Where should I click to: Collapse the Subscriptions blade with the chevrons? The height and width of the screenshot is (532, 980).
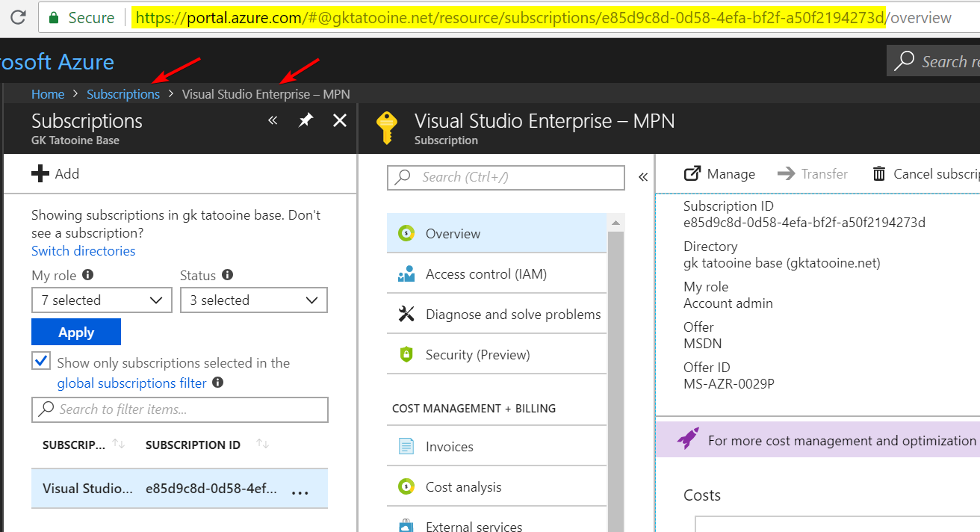[272, 120]
